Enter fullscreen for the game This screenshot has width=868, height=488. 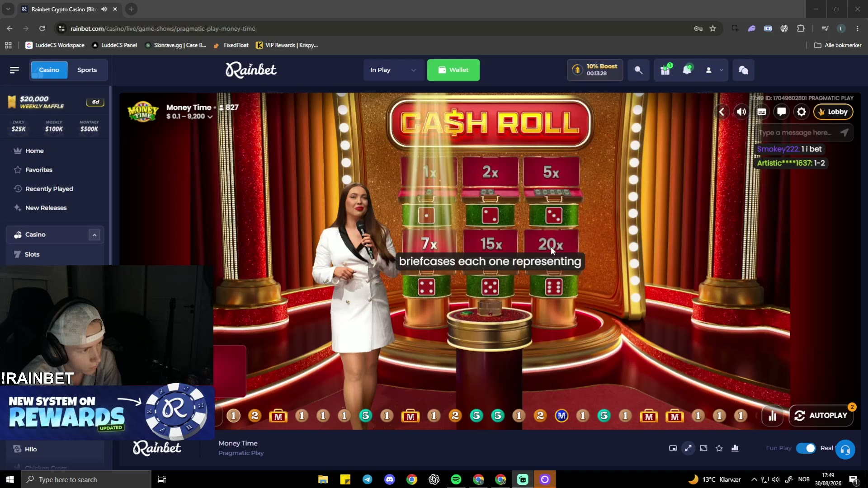pos(703,448)
